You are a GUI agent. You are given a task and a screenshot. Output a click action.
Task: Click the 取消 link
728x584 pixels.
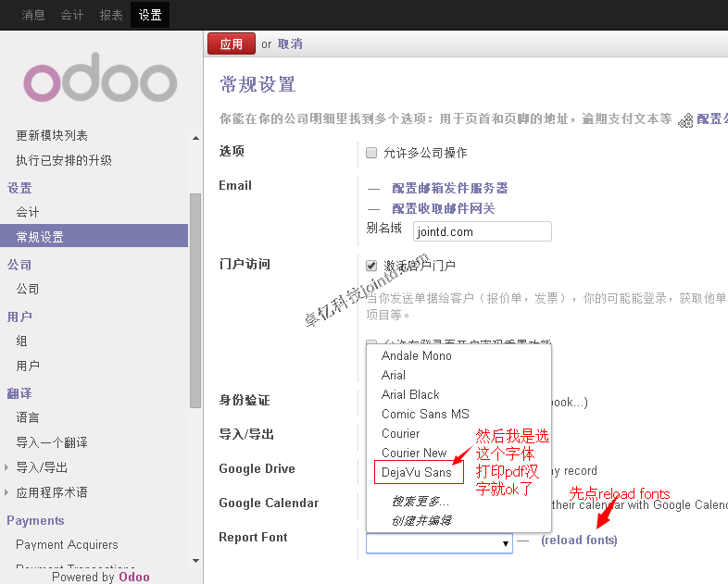tap(290, 43)
